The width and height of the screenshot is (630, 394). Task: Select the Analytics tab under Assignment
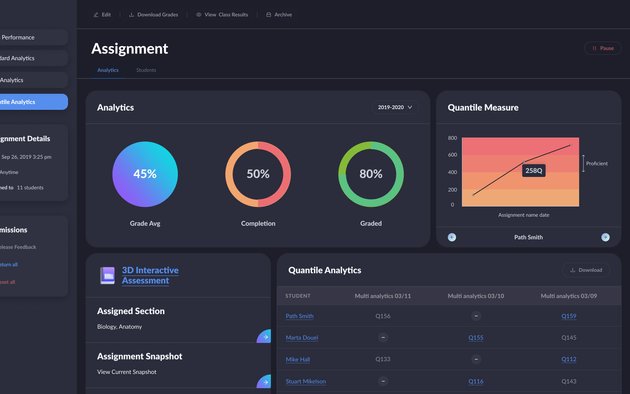tap(108, 70)
